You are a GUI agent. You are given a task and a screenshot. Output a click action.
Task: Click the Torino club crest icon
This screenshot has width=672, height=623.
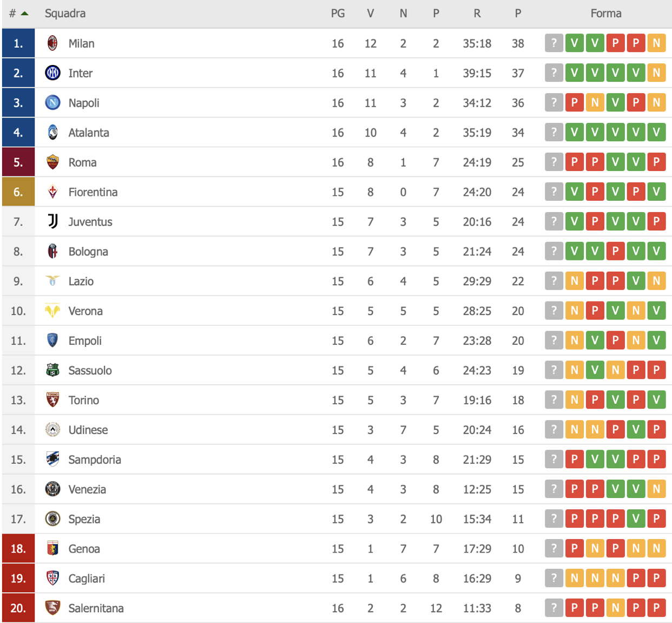click(52, 400)
